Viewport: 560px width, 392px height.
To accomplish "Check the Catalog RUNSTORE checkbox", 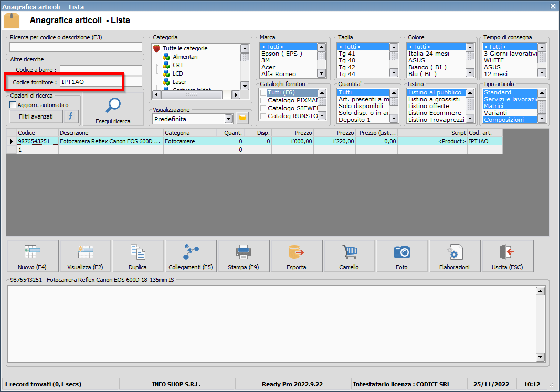I will (263, 116).
